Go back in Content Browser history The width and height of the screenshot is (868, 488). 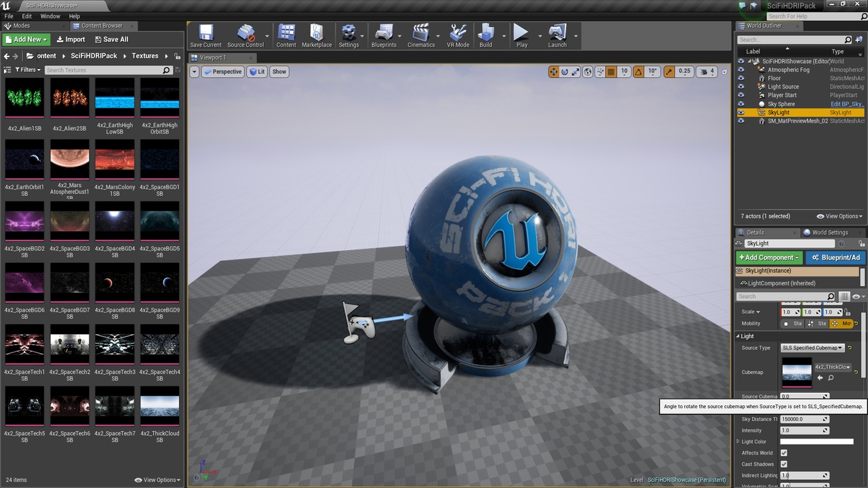pyautogui.click(x=7, y=56)
